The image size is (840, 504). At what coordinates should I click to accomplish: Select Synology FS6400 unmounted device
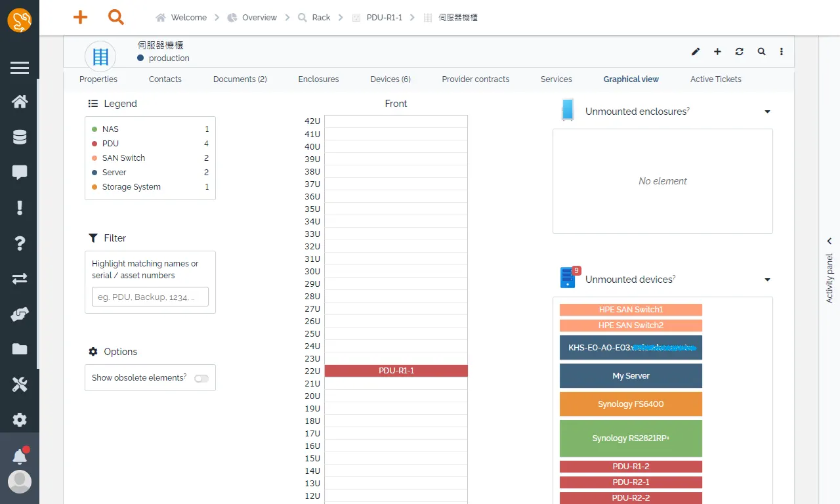pyautogui.click(x=631, y=404)
